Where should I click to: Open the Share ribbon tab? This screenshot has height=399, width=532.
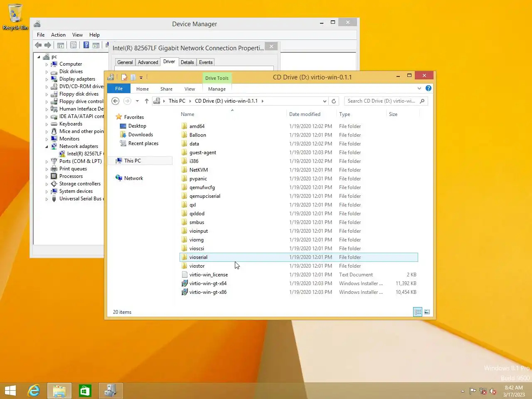166,89
